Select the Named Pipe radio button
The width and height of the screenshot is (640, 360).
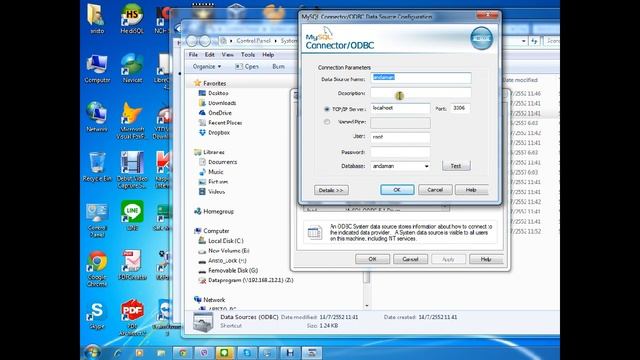point(327,122)
